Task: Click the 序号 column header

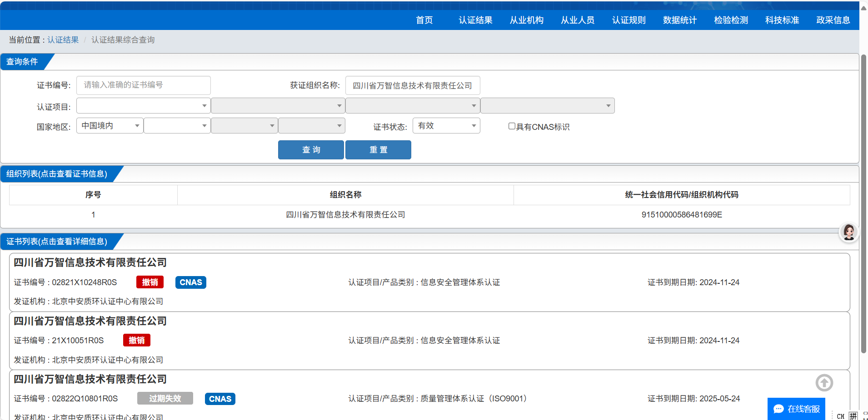Action: (93, 195)
